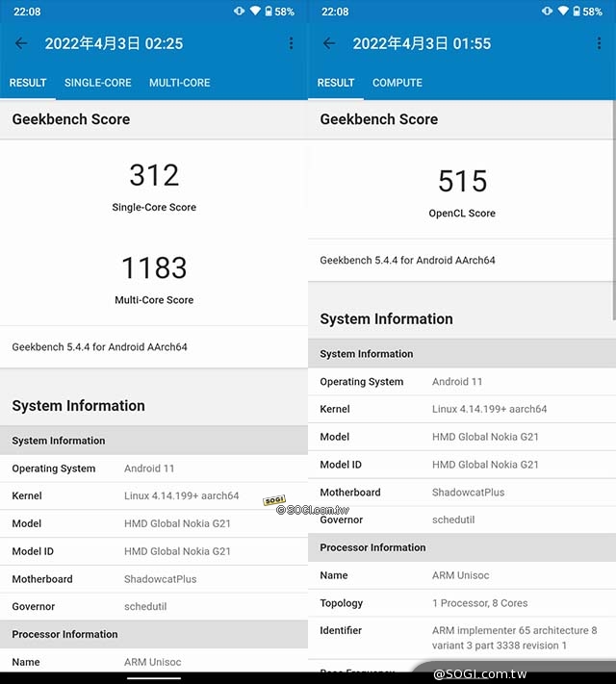This screenshot has width=616, height=684.
Task: Tap the title 2022年4月3日 02:25
Action: (114, 43)
